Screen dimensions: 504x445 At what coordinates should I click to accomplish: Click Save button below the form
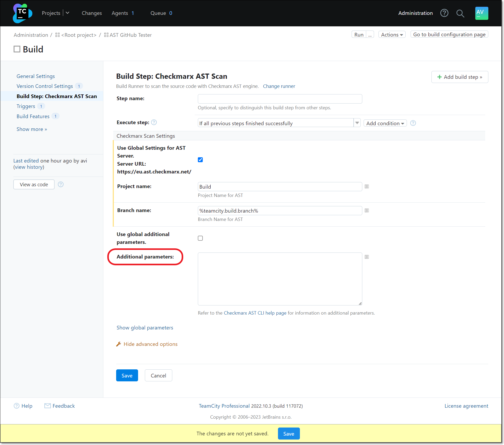(127, 376)
